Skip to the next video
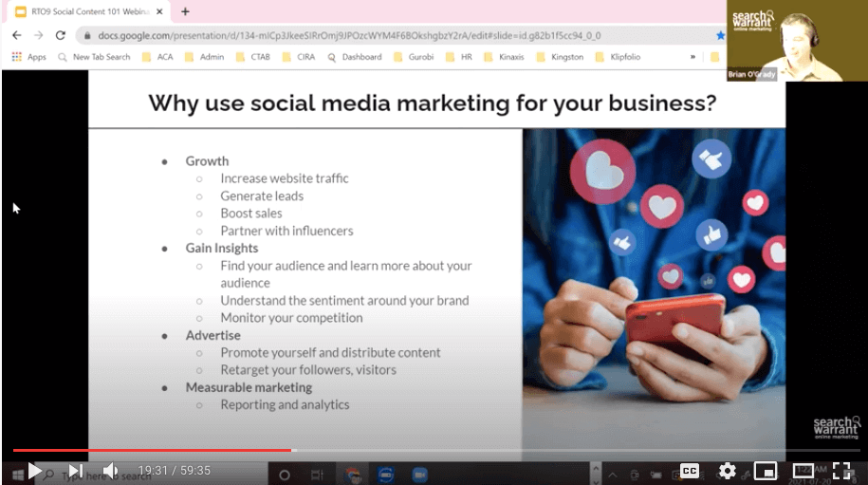Screen dimensions: 868x485 click(76, 471)
